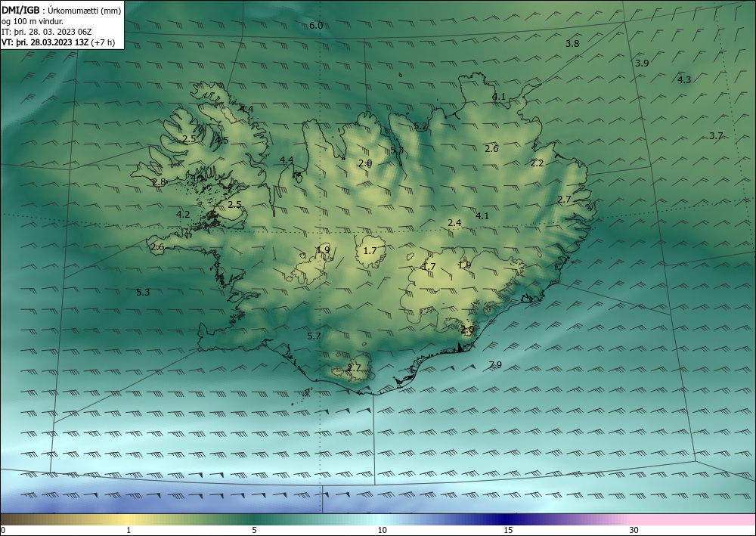Click the color scale tick label 0
This screenshot has width=756, height=536.
pos(3,530)
